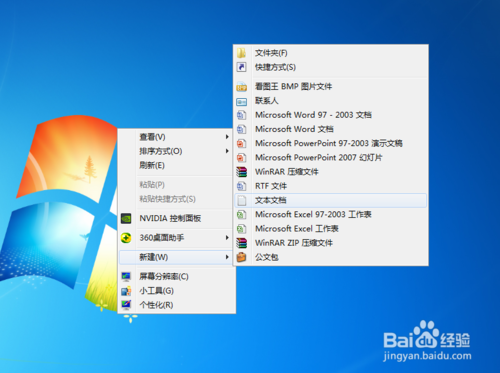Click the folder icon next to 文件夹(F)

(x=241, y=53)
